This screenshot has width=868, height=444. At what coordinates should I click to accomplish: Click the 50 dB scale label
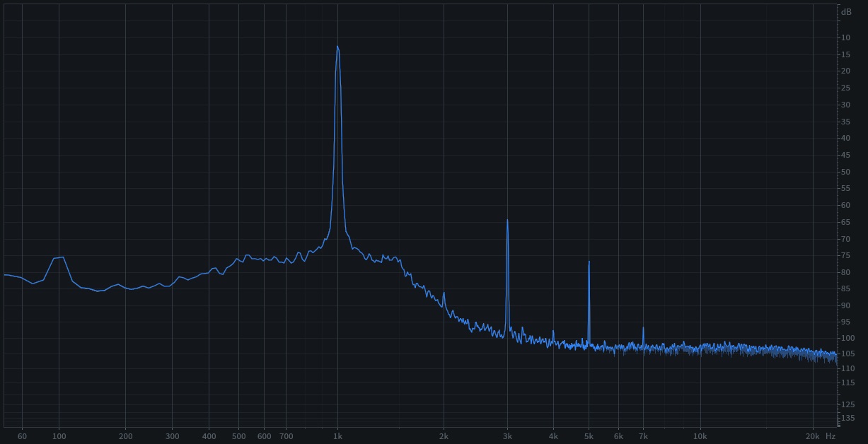(845, 172)
